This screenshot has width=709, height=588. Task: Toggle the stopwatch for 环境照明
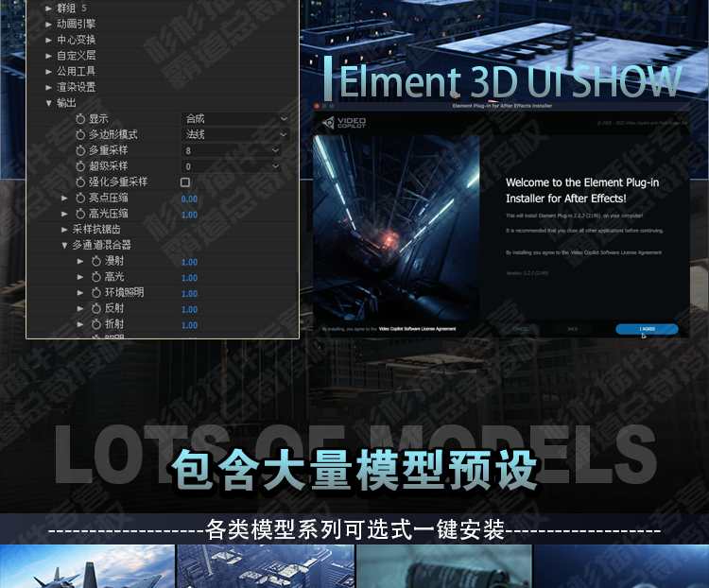96,293
